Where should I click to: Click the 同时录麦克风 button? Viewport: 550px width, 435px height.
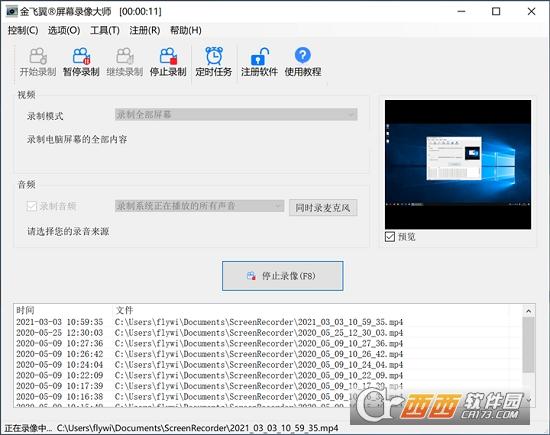[x=323, y=208]
